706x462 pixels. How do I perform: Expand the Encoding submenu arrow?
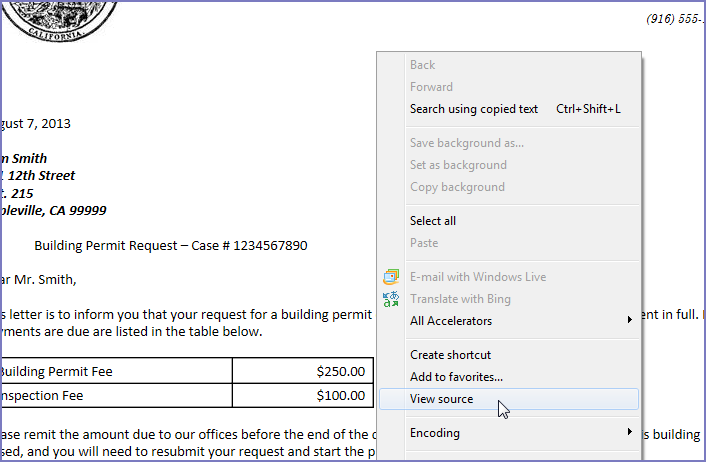pos(629,433)
